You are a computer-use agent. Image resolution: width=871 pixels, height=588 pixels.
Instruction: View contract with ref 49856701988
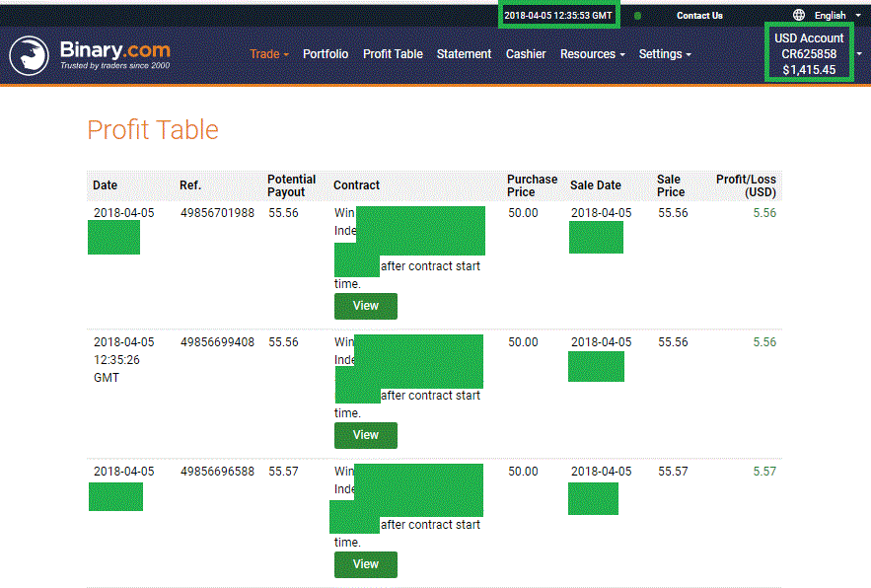click(x=366, y=306)
